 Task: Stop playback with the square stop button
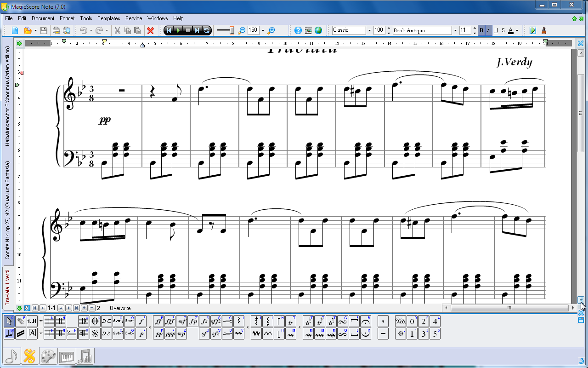click(187, 30)
